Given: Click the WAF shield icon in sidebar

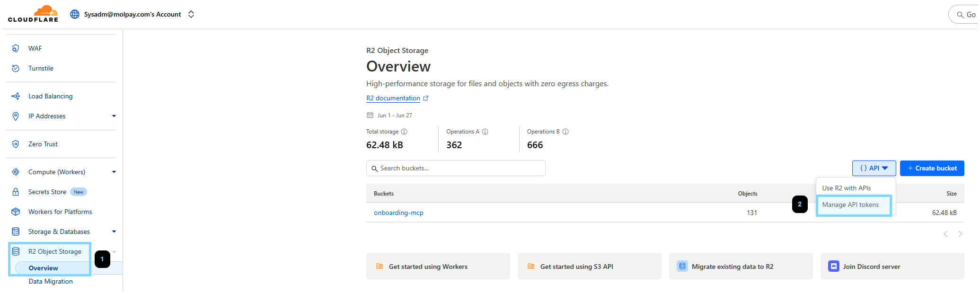Looking at the screenshot, I should tap(16, 48).
